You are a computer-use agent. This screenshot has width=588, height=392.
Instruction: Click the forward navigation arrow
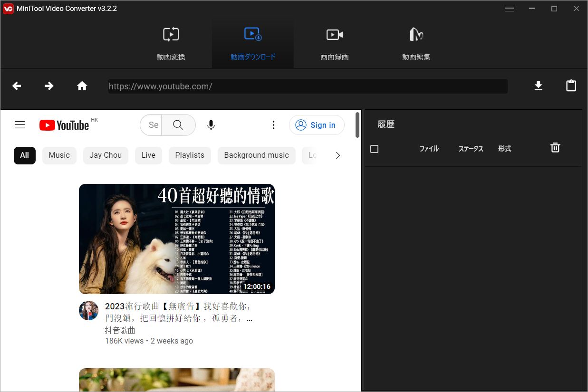[x=49, y=86]
